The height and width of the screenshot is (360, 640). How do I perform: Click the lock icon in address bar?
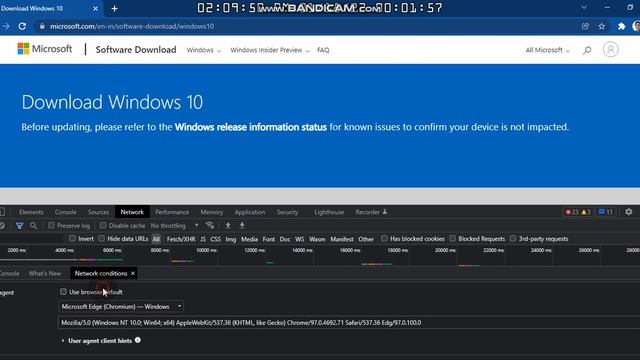tap(42, 26)
